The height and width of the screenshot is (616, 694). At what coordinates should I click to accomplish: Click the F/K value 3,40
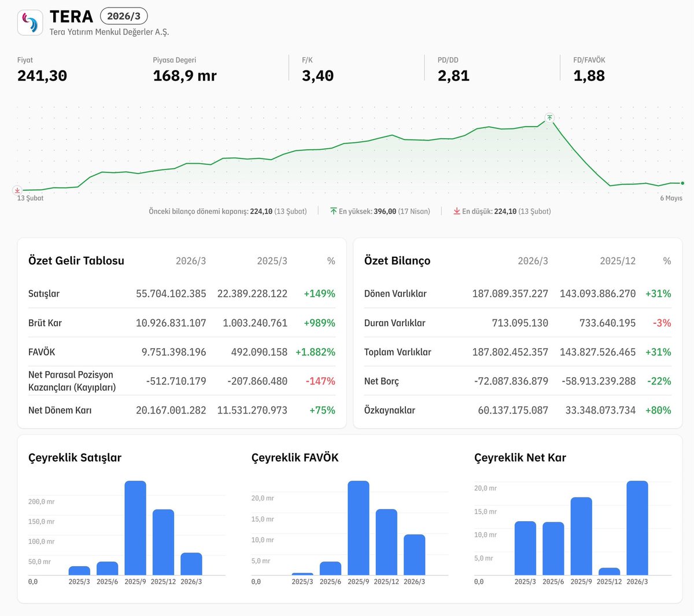click(318, 76)
